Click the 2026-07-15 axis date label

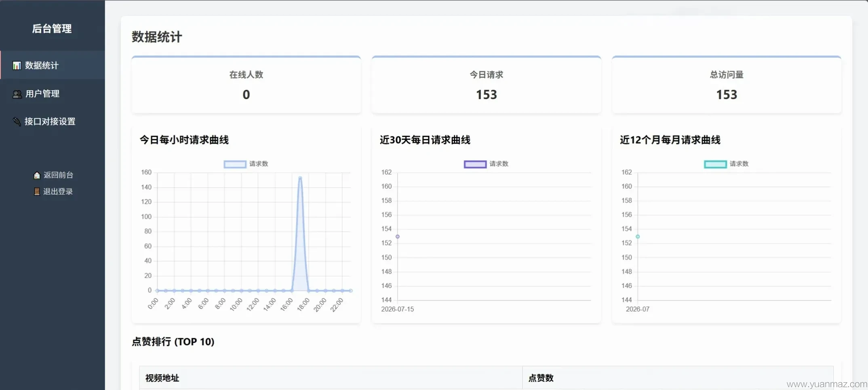[x=398, y=309]
